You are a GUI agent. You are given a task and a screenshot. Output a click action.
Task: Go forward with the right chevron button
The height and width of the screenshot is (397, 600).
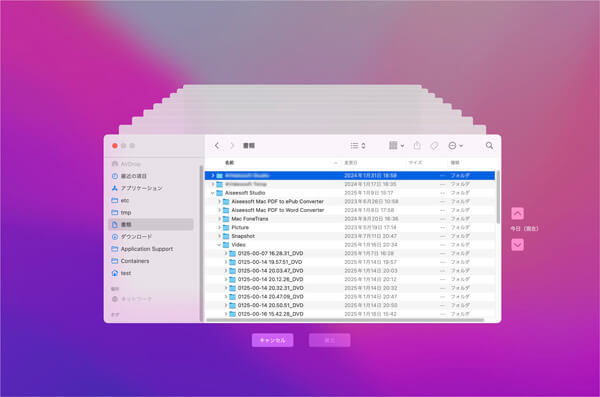pos(232,145)
